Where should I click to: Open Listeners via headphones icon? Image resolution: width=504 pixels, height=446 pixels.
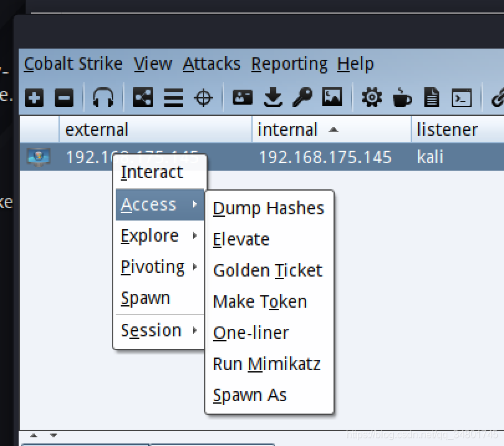(103, 97)
